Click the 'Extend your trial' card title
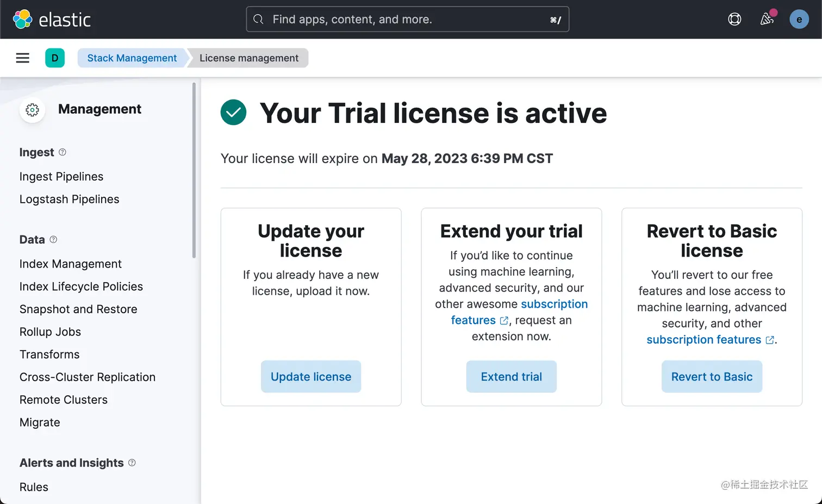Viewport: 822px width, 504px height. [x=512, y=231]
